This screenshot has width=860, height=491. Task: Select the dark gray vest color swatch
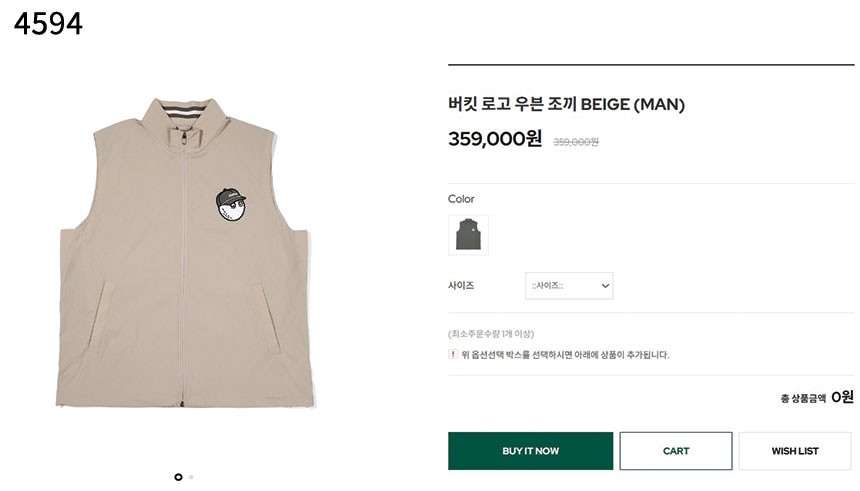[467, 235]
